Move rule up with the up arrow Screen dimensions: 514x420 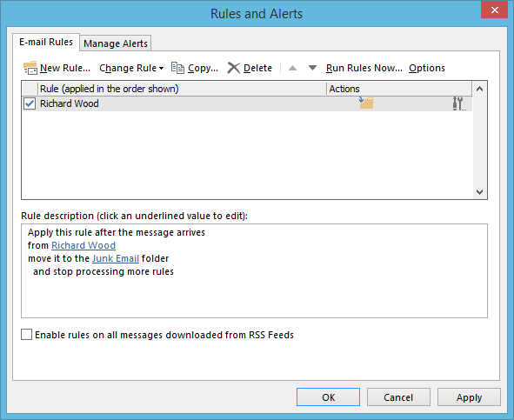(x=292, y=68)
